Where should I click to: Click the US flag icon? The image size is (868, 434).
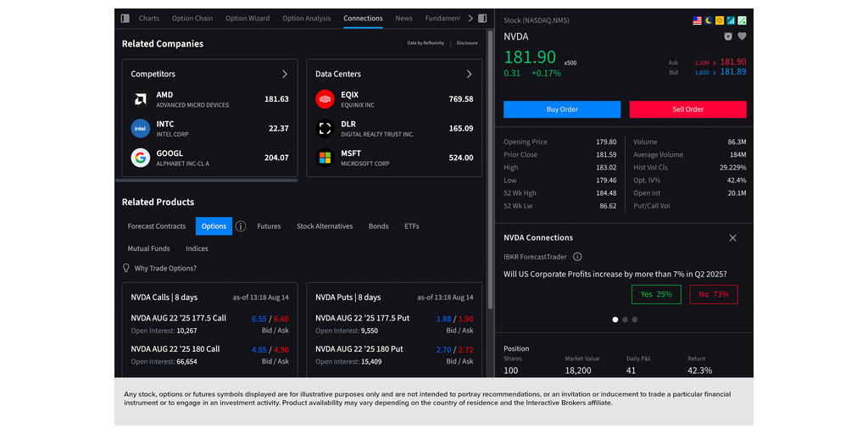698,19
